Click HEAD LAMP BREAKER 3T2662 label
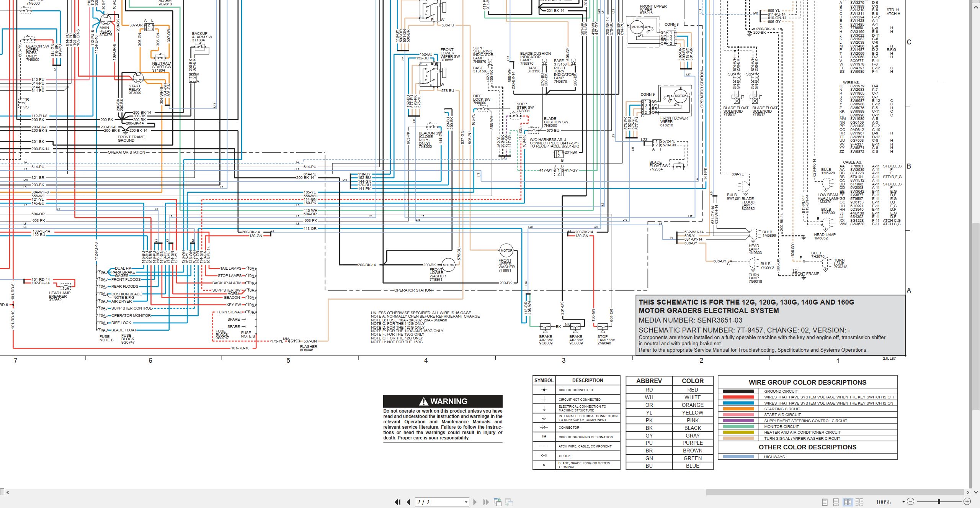This screenshot has height=508, width=980. coord(59,296)
